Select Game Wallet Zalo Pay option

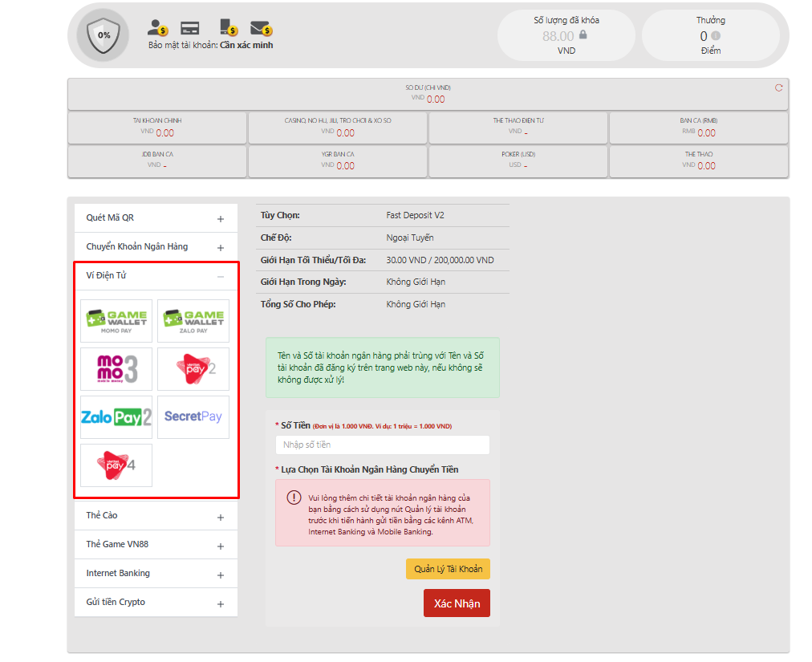pos(193,321)
